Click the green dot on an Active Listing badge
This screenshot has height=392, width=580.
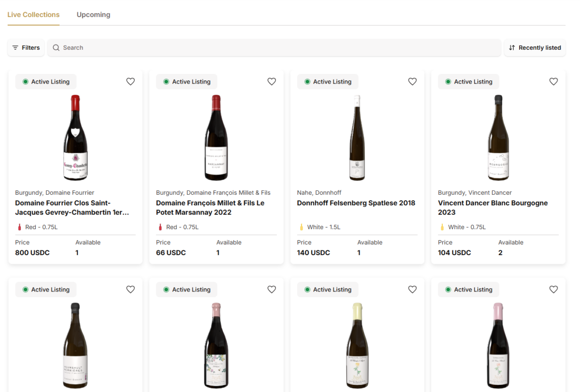tap(25, 82)
